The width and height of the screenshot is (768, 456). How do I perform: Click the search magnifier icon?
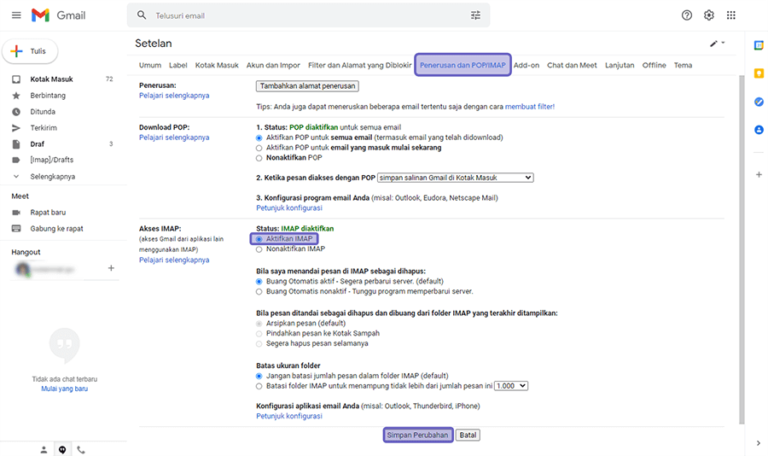click(142, 15)
